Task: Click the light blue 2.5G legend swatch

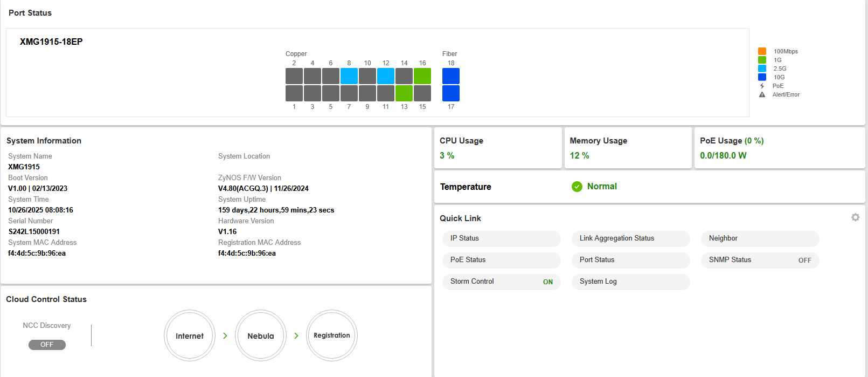Action: pyautogui.click(x=762, y=68)
